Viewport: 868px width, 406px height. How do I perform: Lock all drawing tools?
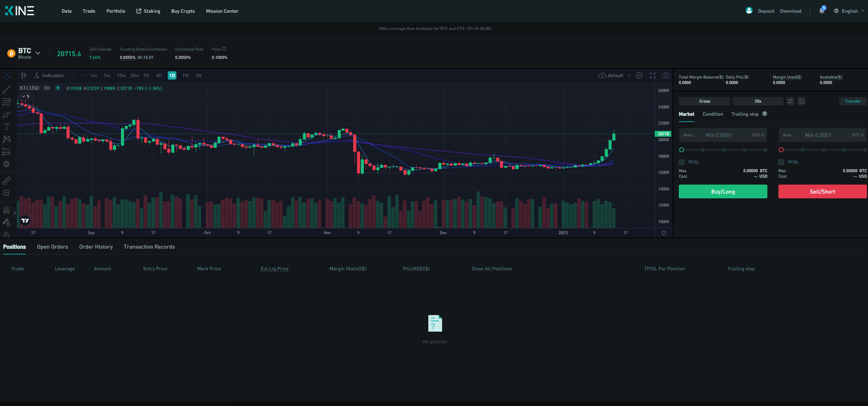[7, 235]
